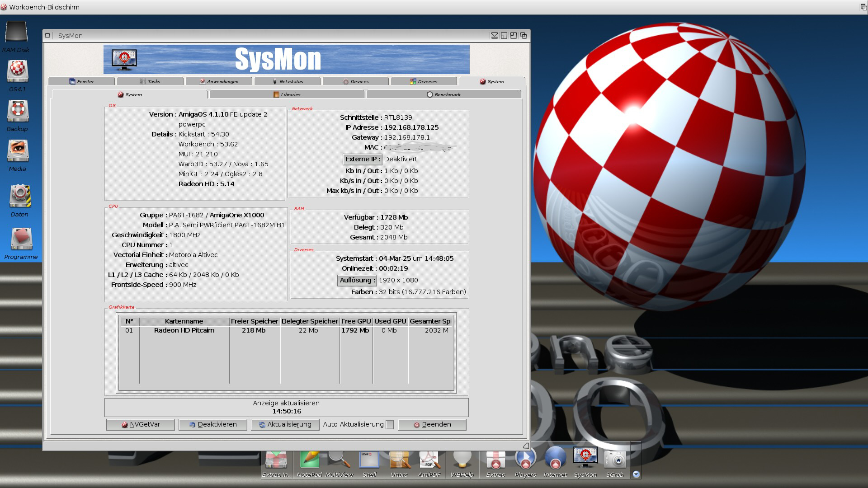Image resolution: width=868 pixels, height=488 pixels.
Task: Click IP address 192.168.178.125
Action: [411, 127]
